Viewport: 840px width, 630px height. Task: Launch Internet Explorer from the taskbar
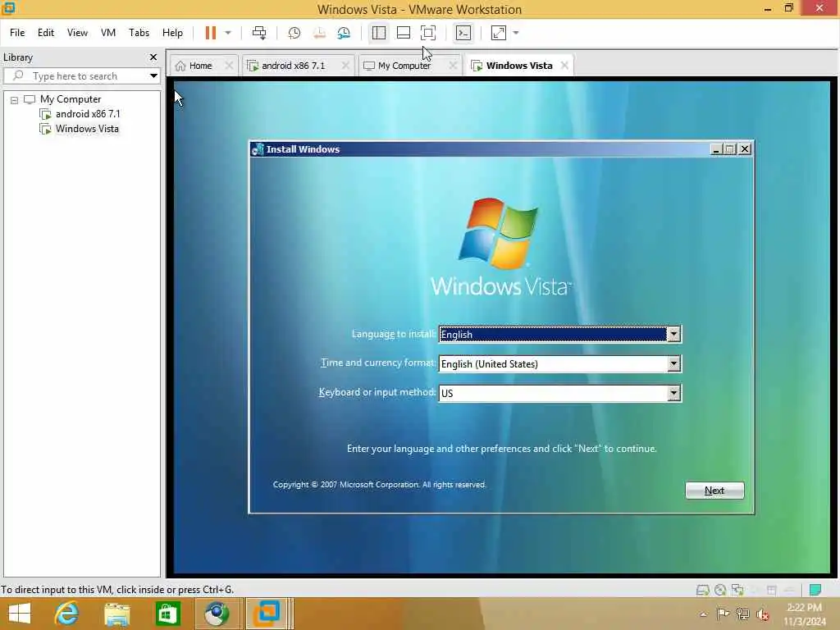click(x=66, y=614)
